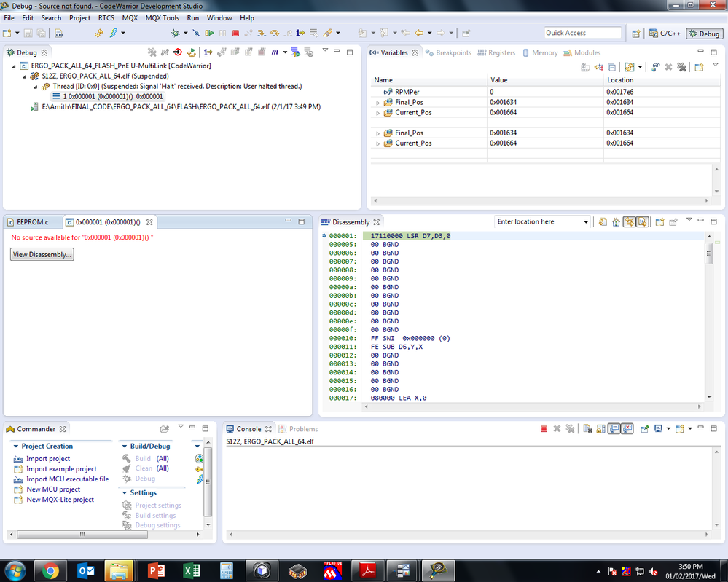Click the View Disassembly... button
728x582 pixels.
pyautogui.click(x=42, y=254)
